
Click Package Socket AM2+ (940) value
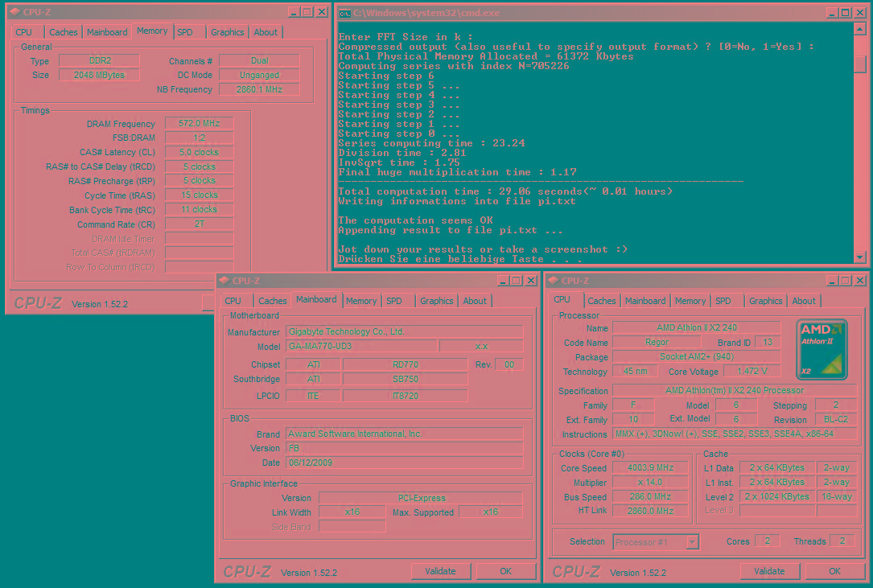[x=696, y=357]
